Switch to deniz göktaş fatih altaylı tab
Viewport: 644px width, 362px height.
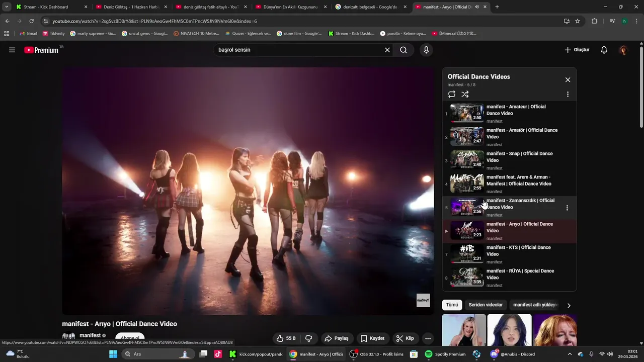(x=210, y=7)
